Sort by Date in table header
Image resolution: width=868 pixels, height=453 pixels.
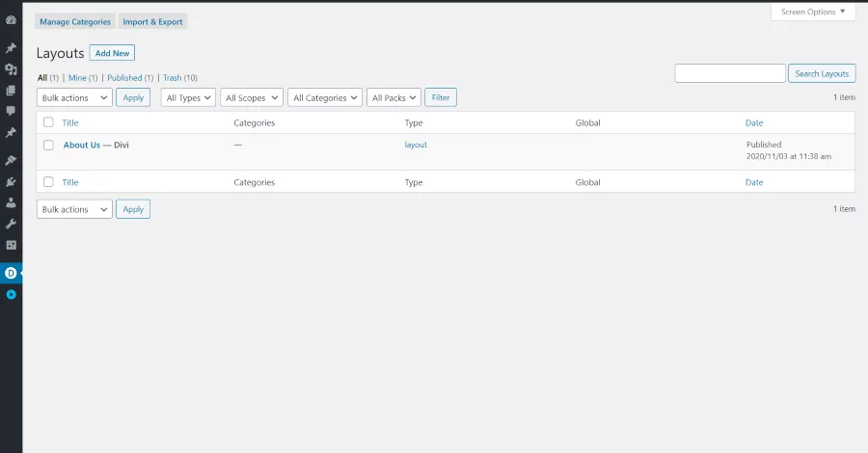click(754, 122)
